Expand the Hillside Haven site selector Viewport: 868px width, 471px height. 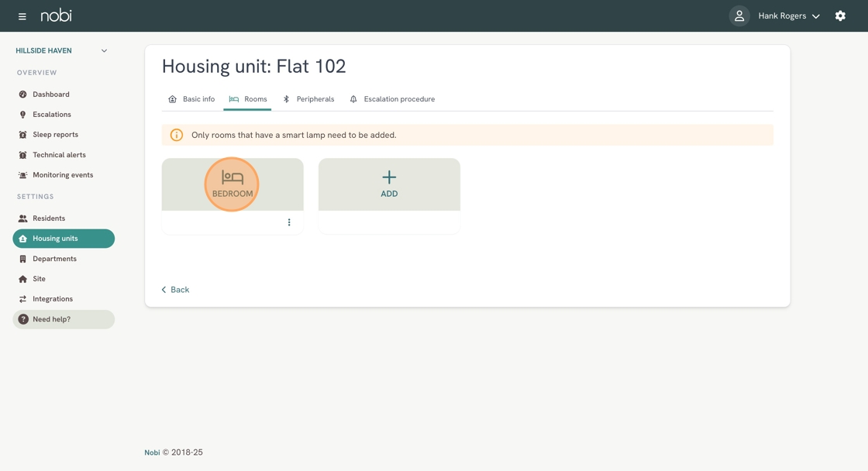click(x=61, y=50)
